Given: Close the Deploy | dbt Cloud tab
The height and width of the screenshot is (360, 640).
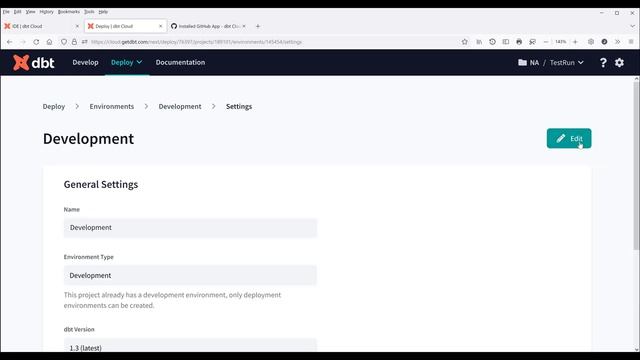Looking at the screenshot, I should click(x=160, y=26).
